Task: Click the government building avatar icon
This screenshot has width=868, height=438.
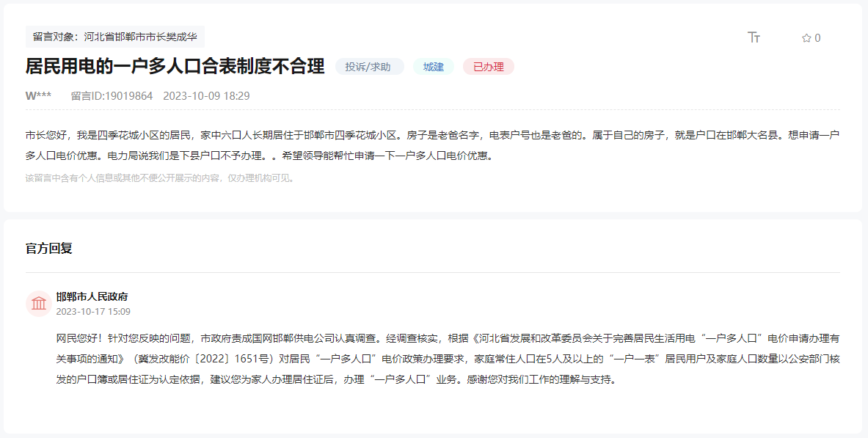Action: pos(39,304)
